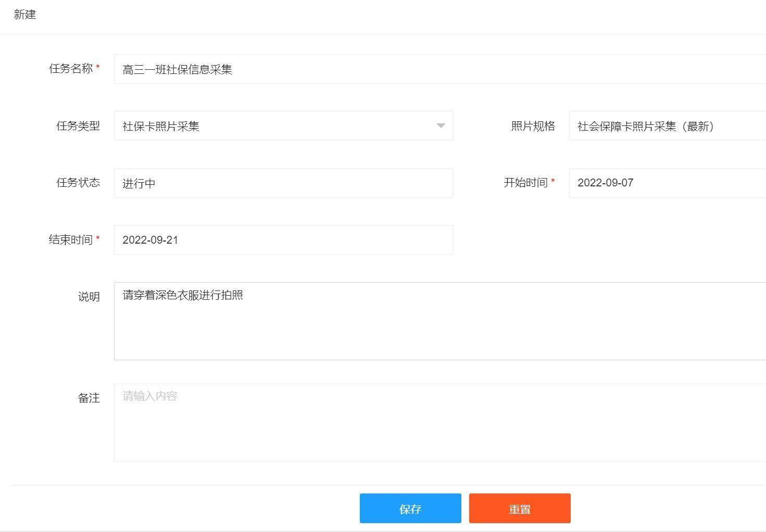766x532 pixels.
Task: Open the 任务状态 field showing 进行中
Action: (283, 183)
